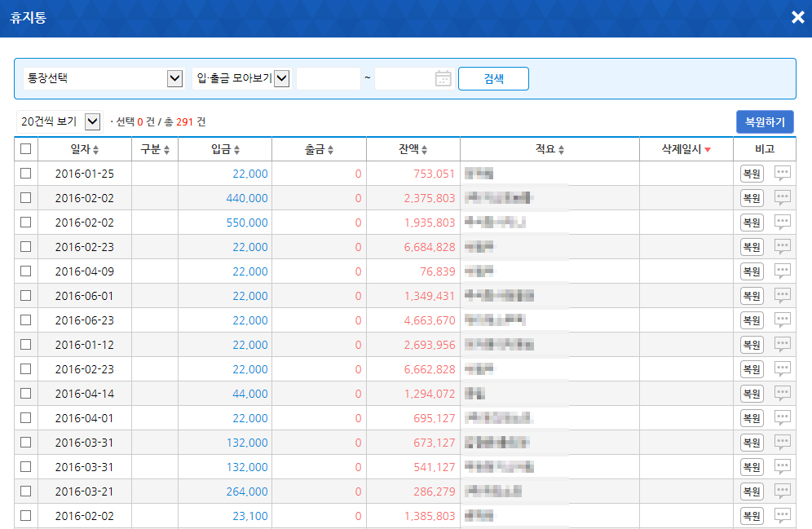
Task: Click comment icon on the 550,000 deposit row
Action: point(782,222)
